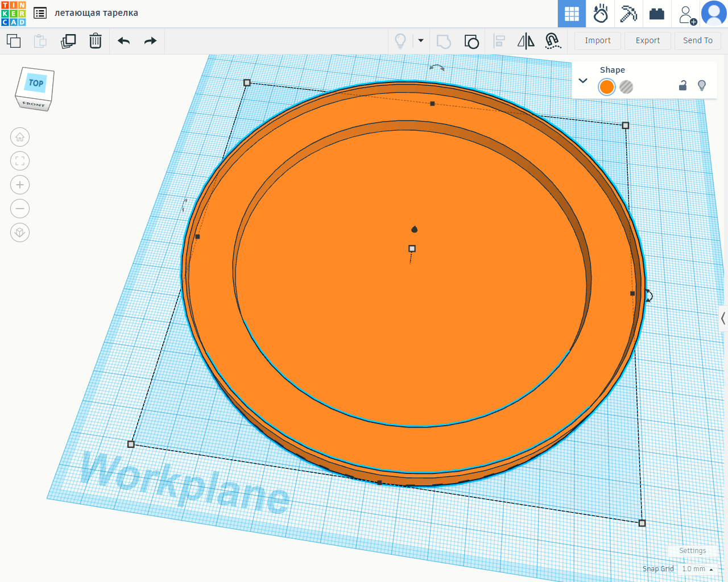Click the Export button

(647, 40)
